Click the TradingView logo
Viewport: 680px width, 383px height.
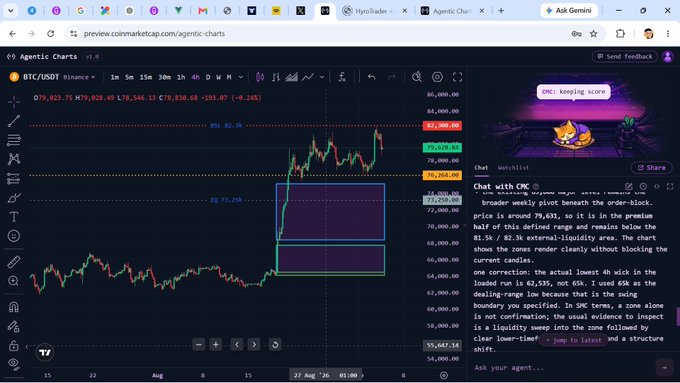click(45, 352)
